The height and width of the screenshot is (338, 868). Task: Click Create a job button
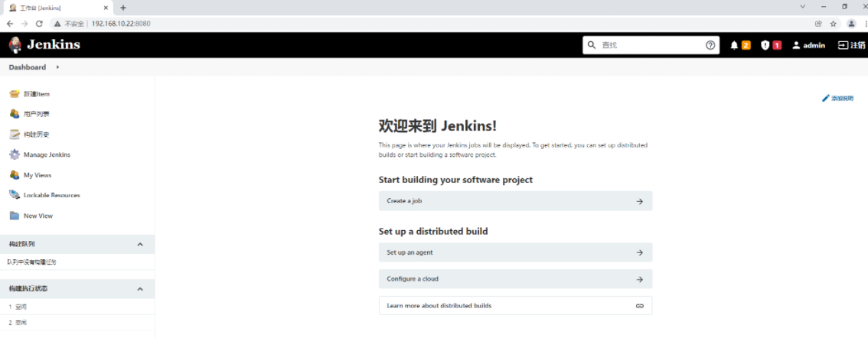(515, 201)
